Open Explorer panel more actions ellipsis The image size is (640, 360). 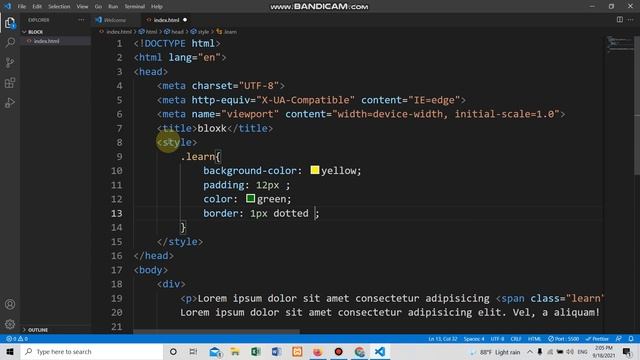coord(82,20)
